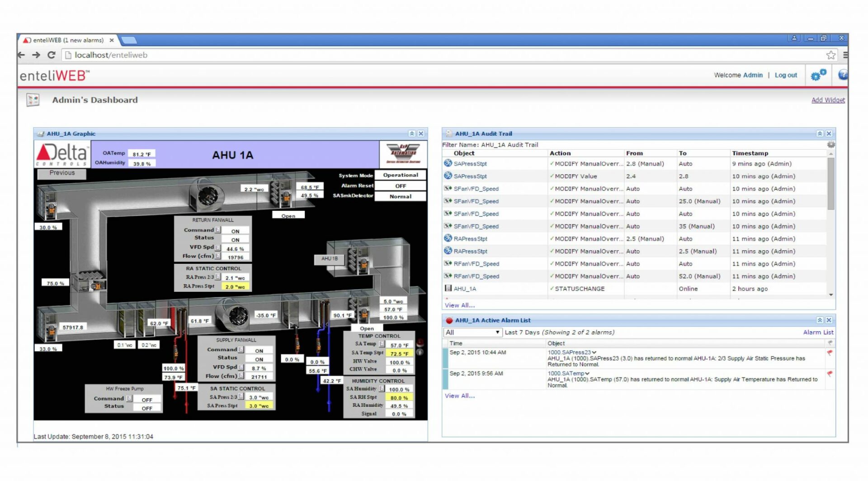The width and height of the screenshot is (868, 481).
Task: Open the browser hamburger menu
Action: pos(846,55)
